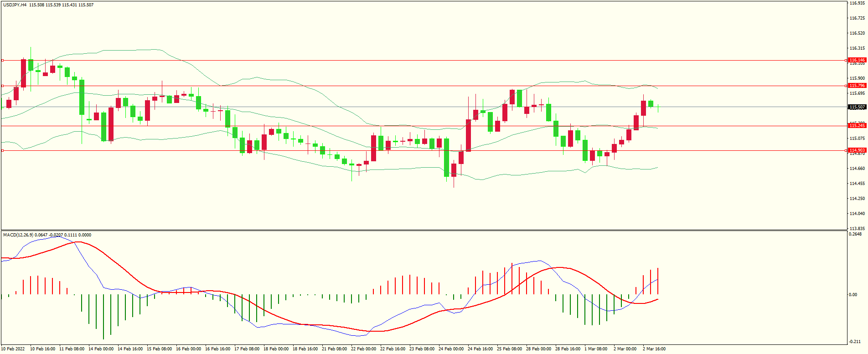Click the 114.040 price axis label
Screen dimensions: 868x354
pyautogui.click(x=857, y=214)
